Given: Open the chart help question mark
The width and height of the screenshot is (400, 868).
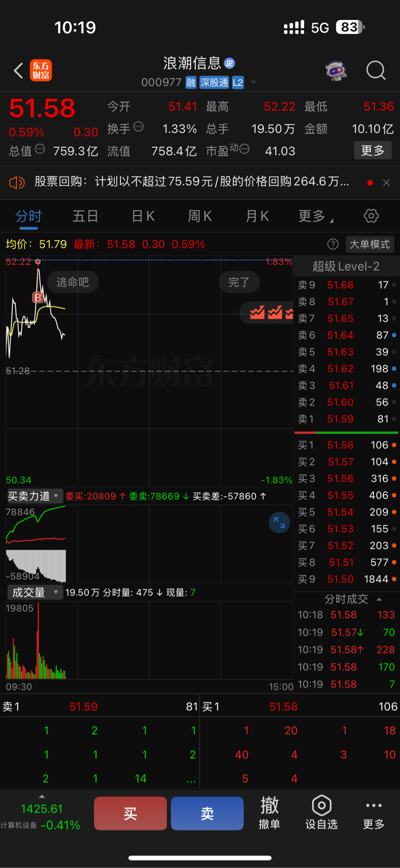Looking at the screenshot, I should click(x=333, y=244).
